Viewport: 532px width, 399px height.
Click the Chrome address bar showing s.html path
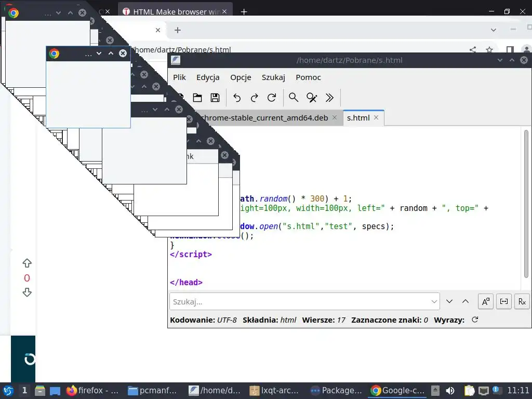coord(182,50)
